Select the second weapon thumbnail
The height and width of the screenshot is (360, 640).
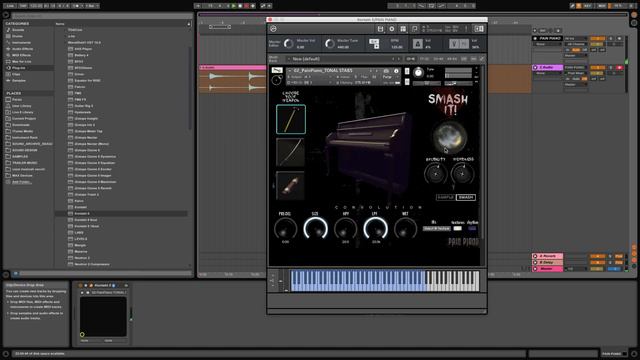pos(290,152)
